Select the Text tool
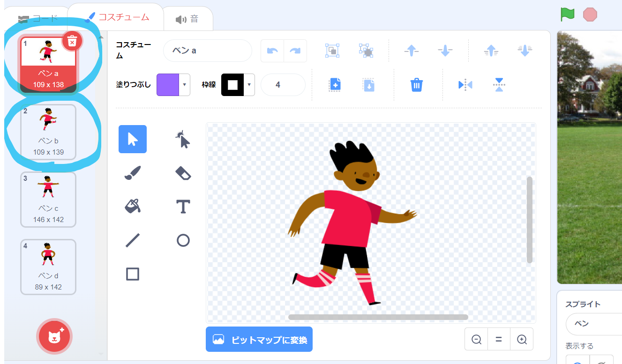 (x=183, y=206)
